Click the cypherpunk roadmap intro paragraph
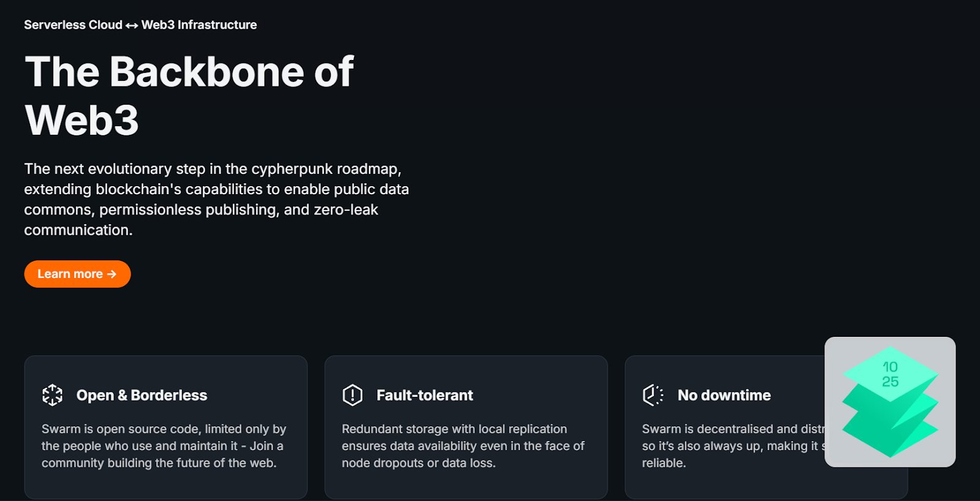This screenshot has height=501, width=980. tap(216, 199)
